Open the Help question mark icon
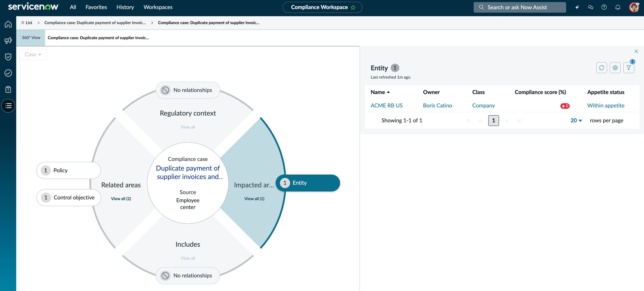Screen dimensions: 644x291 coord(604,7)
